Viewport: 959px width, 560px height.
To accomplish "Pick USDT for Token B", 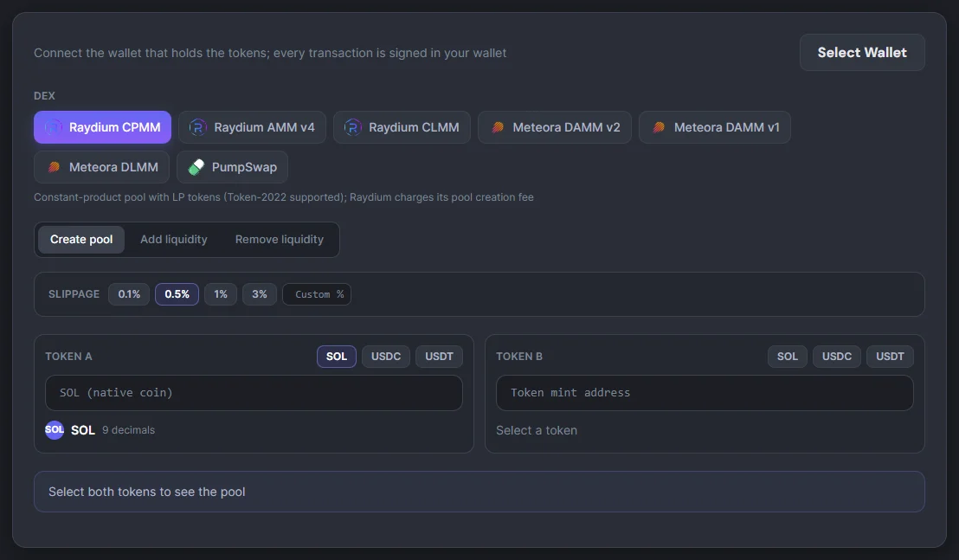I will pos(890,357).
